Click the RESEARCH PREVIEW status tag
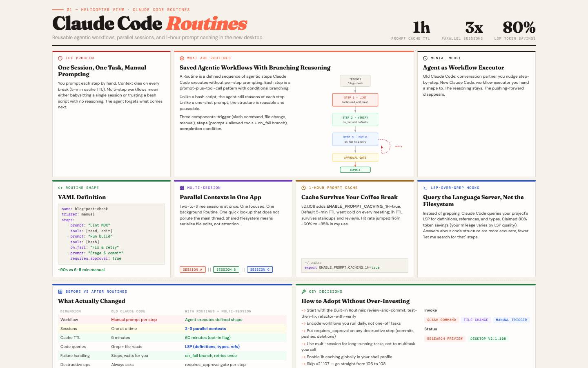The height and width of the screenshot is (368, 588). (445, 339)
